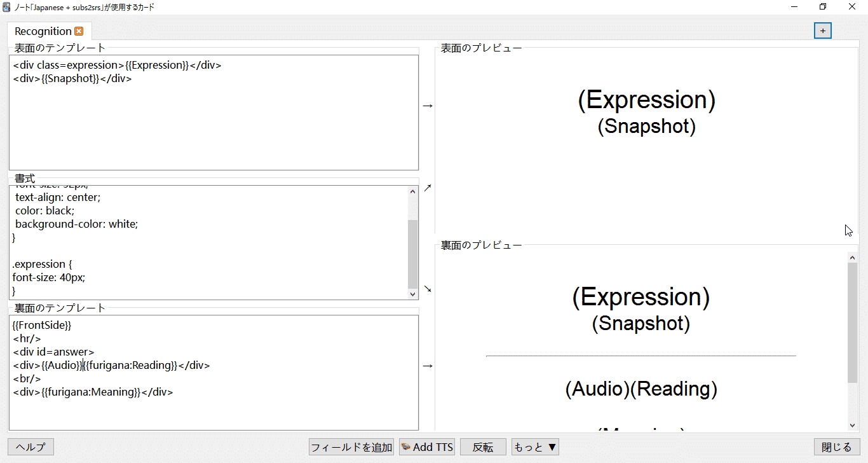Click the {{Expression}} line in the front template editor

[x=117, y=65]
